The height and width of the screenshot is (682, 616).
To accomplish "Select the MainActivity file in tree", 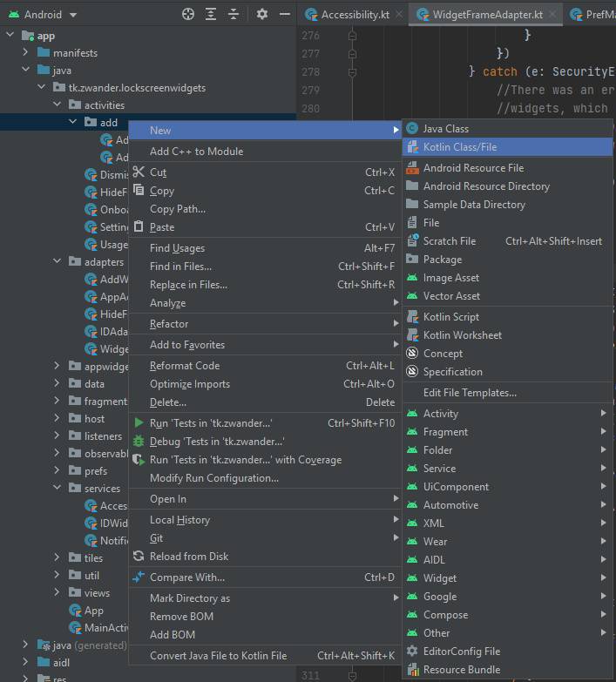I will click(99, 627).
